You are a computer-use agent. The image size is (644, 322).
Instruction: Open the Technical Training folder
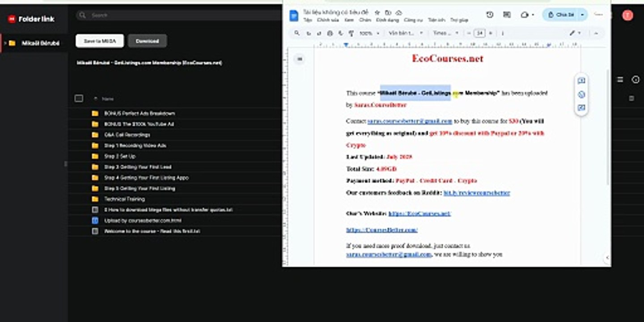point(124,199)
